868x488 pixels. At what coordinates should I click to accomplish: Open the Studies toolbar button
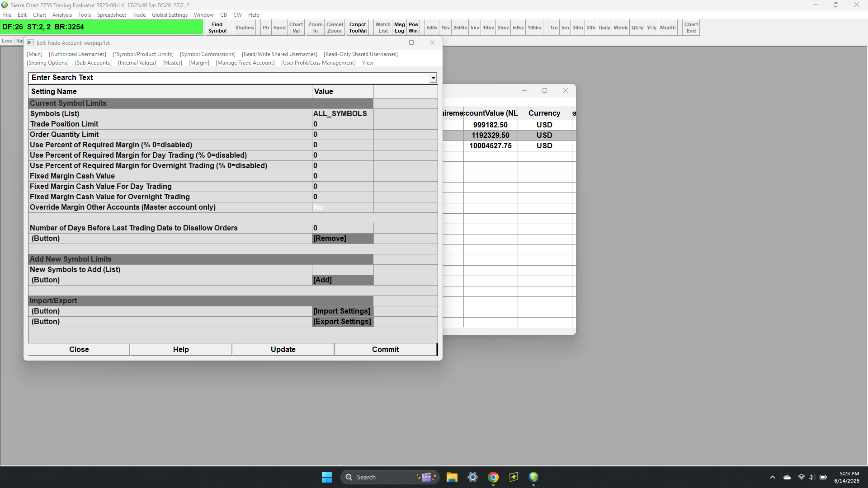[244, 28]
